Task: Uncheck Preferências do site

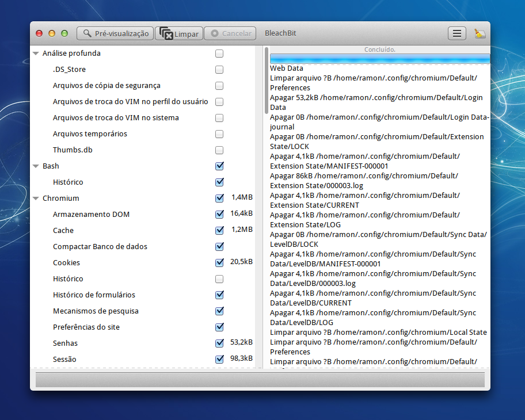Action: pyautogui.click(x=219, y=327)
